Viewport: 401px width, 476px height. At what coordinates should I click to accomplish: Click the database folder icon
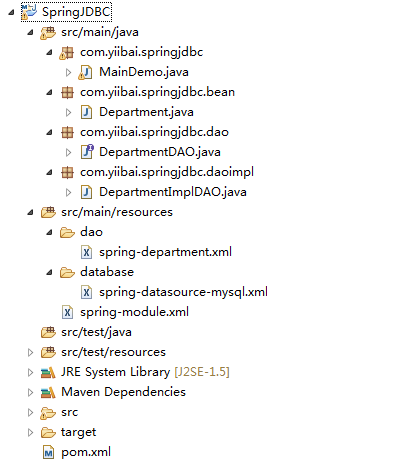tap(67, 272)
